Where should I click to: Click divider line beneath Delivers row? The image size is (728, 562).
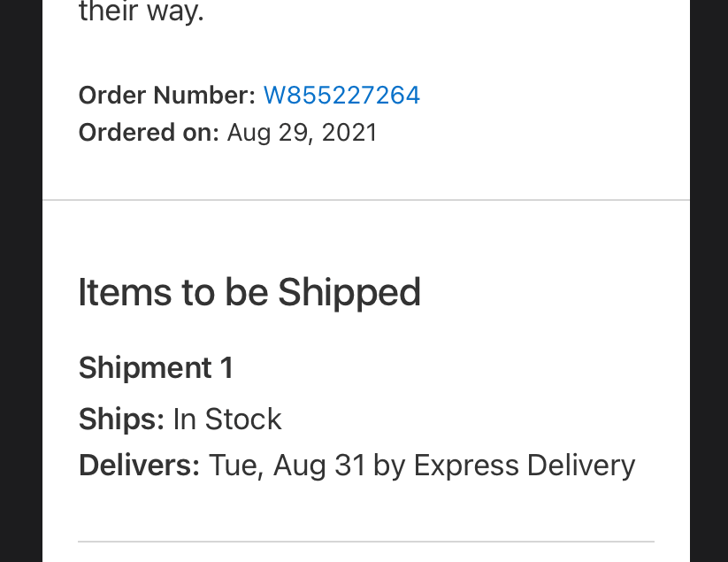pyautogui.click(x=366, y=542)
